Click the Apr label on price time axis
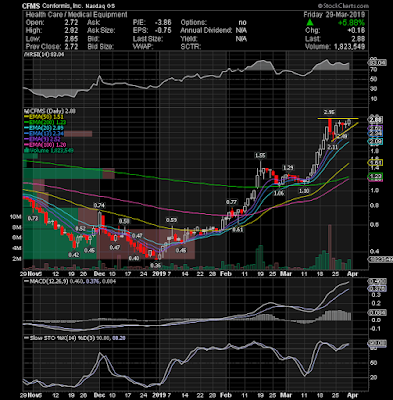This screenshot has width=393, height=400. [x=352, y=274]
